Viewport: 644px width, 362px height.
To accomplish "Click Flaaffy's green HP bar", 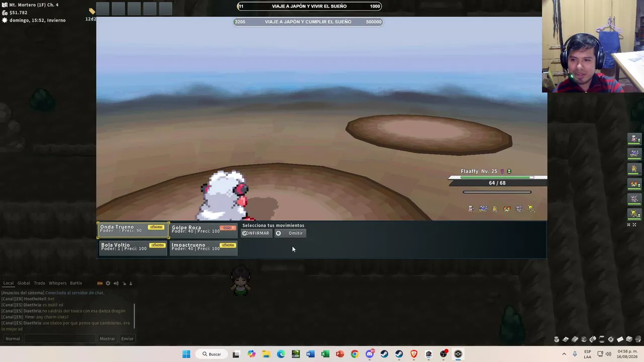I will pos(496,177).
